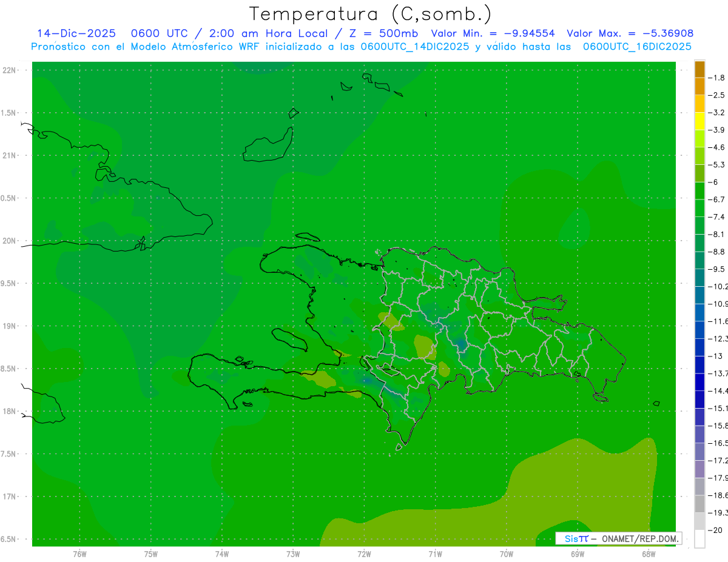728x562 pixels.
Task: Click the 70W longitude axis label
Action: (507, 554)
